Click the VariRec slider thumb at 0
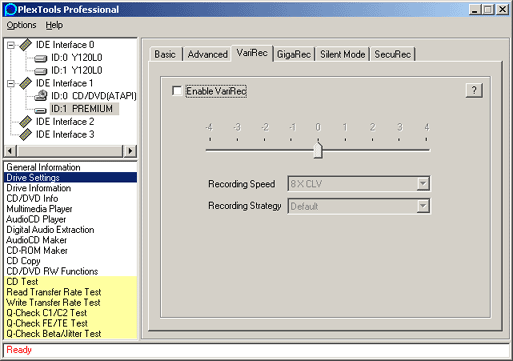 (x=318, y=150)
